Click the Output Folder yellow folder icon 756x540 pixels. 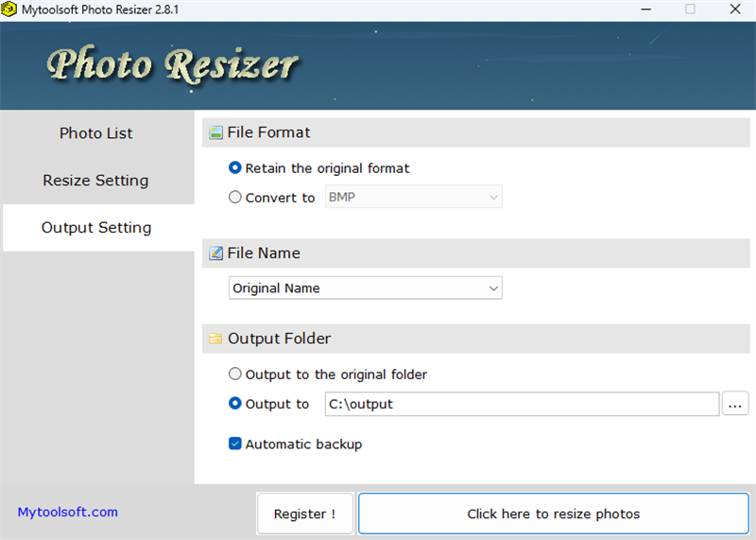tap(215, 339)
